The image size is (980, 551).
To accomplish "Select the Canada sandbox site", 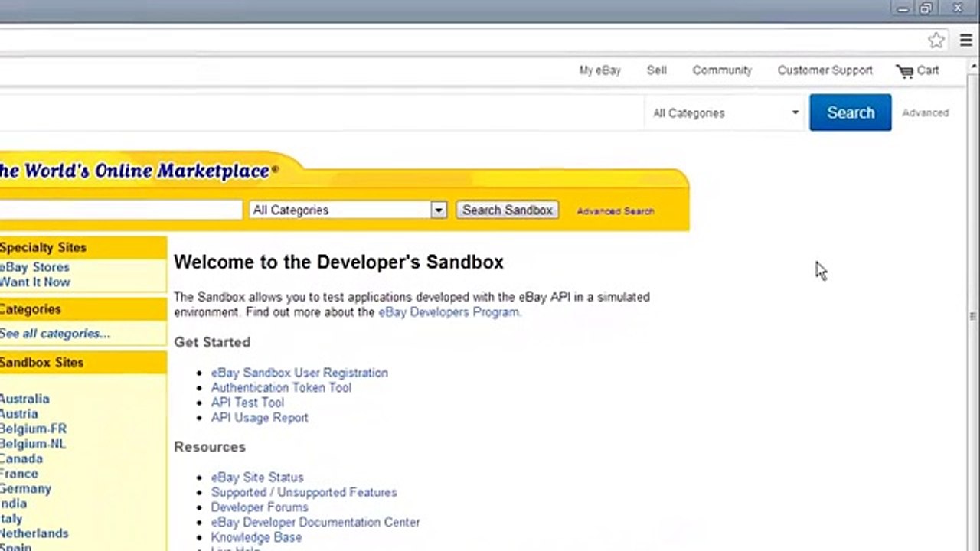I will [x=21, y=459].
